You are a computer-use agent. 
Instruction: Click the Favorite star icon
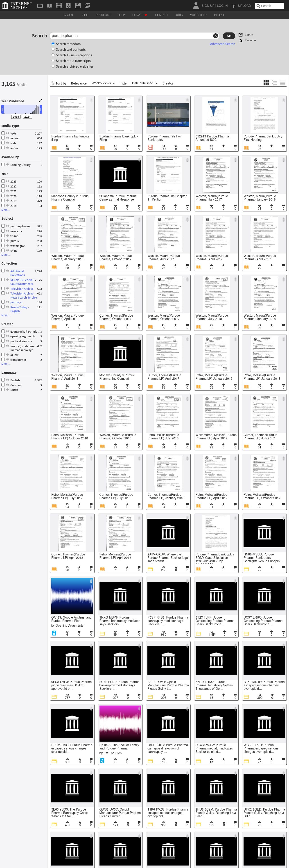click(x=241, y=40)
